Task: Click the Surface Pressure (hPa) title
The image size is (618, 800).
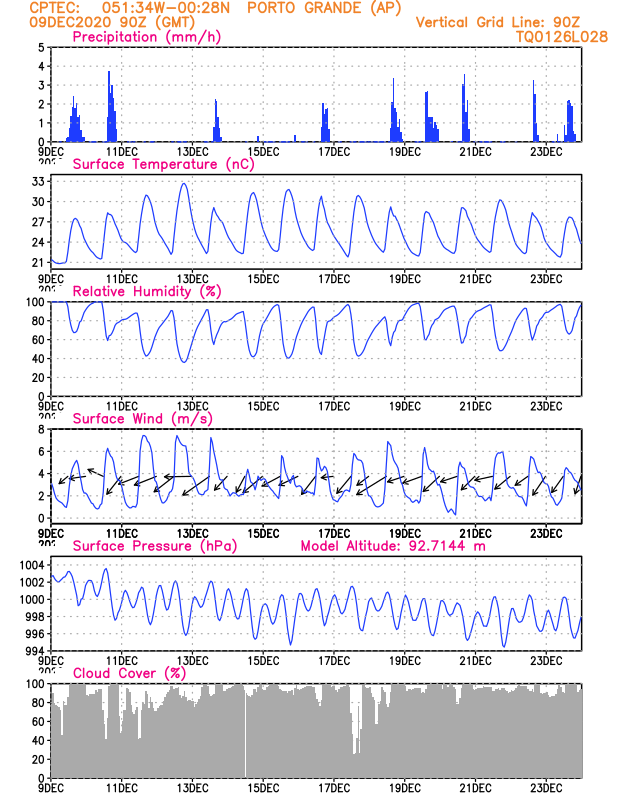Action: click(x=155, y=546)
